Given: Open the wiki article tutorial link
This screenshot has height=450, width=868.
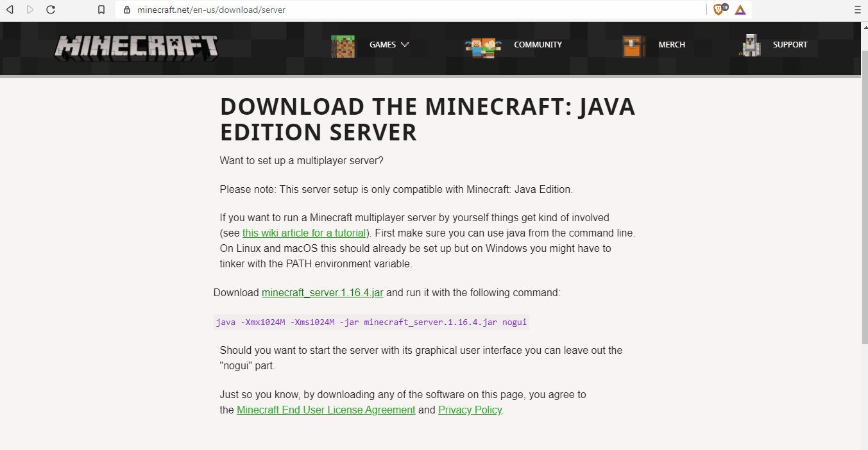Looking at the screenshot, I should coord(304,233).
